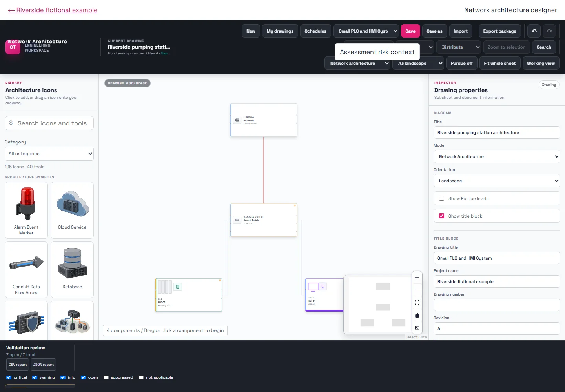Toggle the canvas lock icon
Image resolution: width=565 pixels, height=392 pixels.
[x=417, y=315]
